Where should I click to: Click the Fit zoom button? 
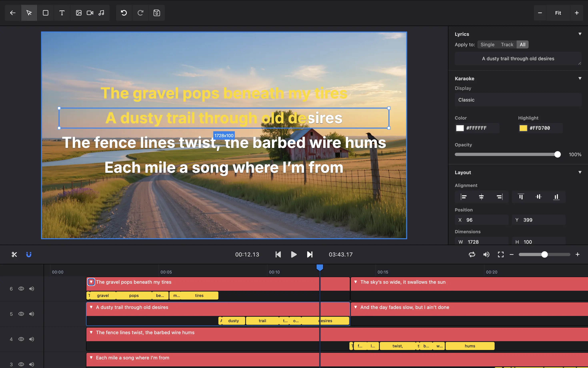point(558,13)
